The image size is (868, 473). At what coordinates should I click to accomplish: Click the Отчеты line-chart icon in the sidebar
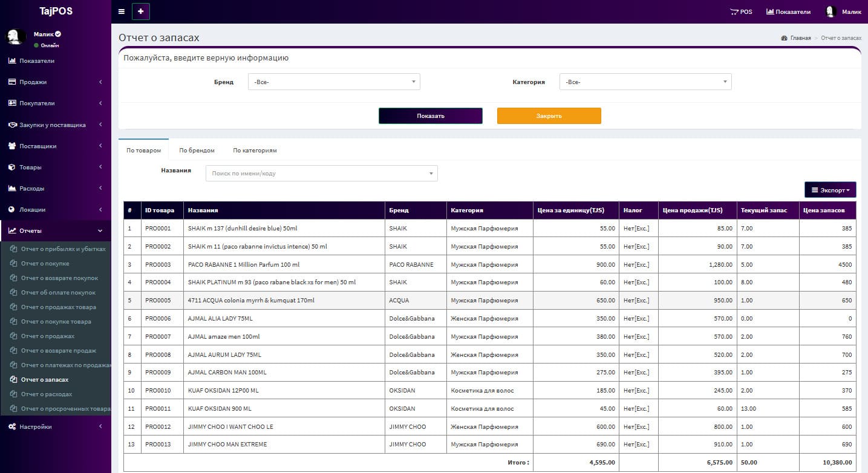coord(12,230)
